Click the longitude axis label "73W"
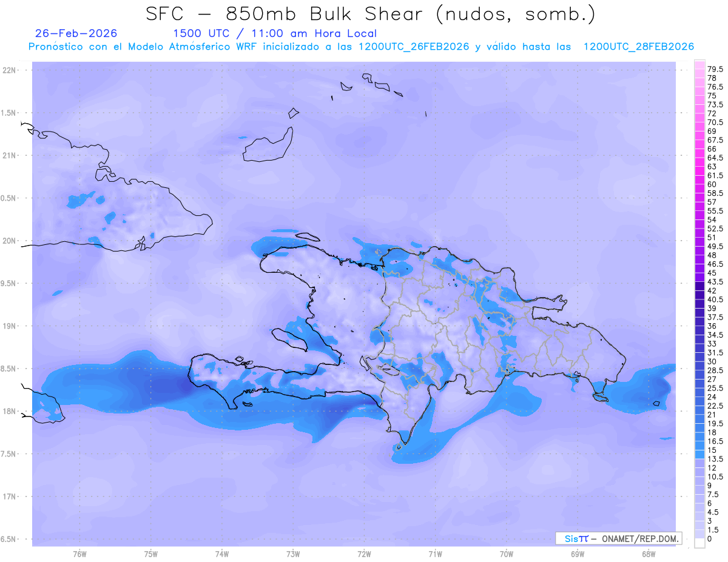728x562 pixels. pos(293,554)
